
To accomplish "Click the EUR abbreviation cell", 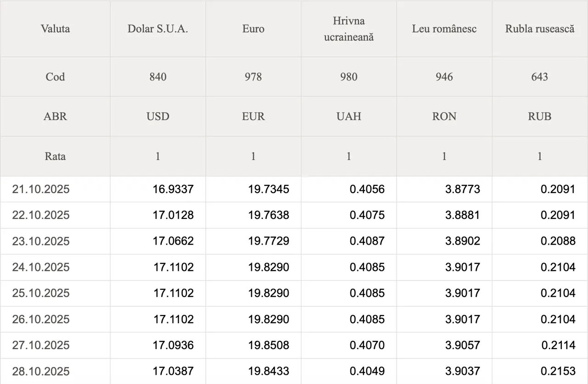I will (253, 116).
